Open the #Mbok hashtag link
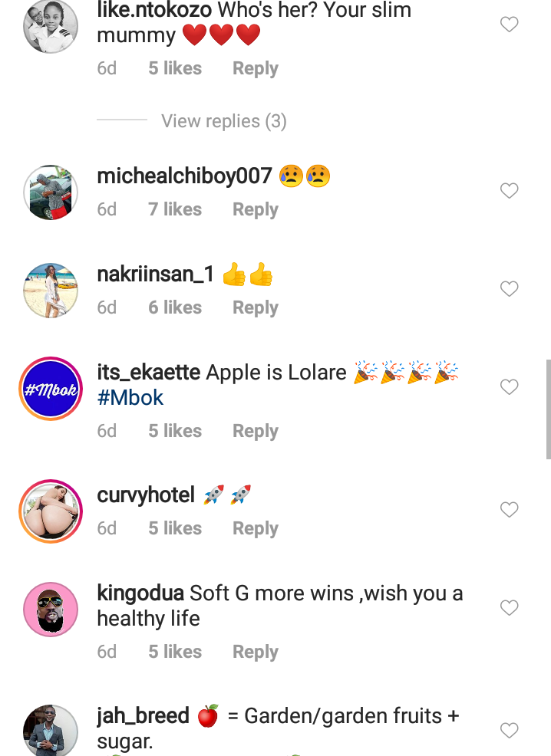This screenshot has height=756, width=551. coord(130,398)
